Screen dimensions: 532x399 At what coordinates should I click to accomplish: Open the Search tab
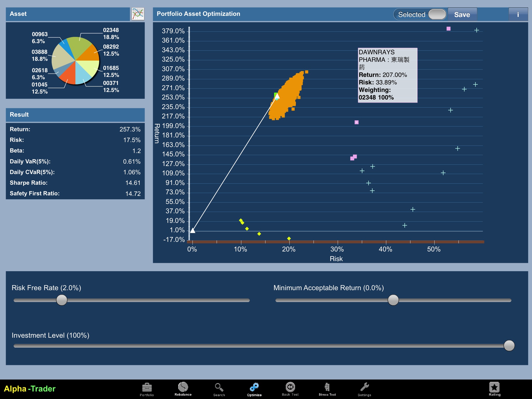click(219, 389)
